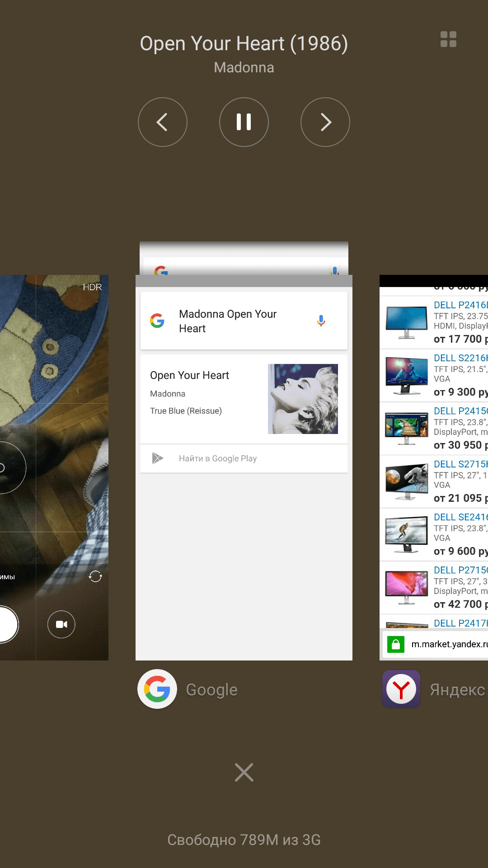Tap the green lock icon in Yandex address bar

point(395,644)
